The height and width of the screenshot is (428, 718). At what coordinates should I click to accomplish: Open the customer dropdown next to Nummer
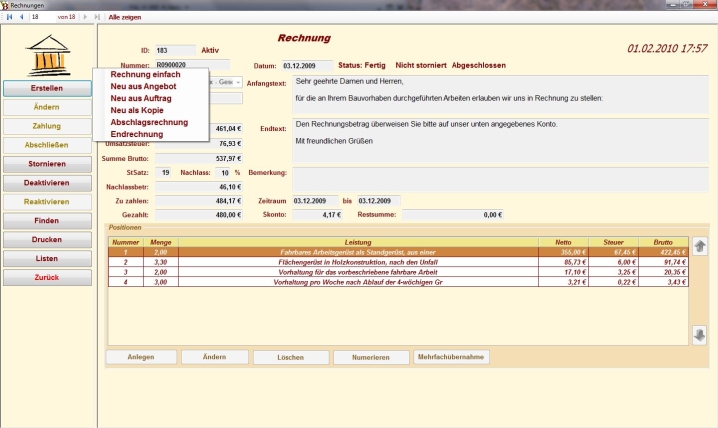(x=240, y=82)
